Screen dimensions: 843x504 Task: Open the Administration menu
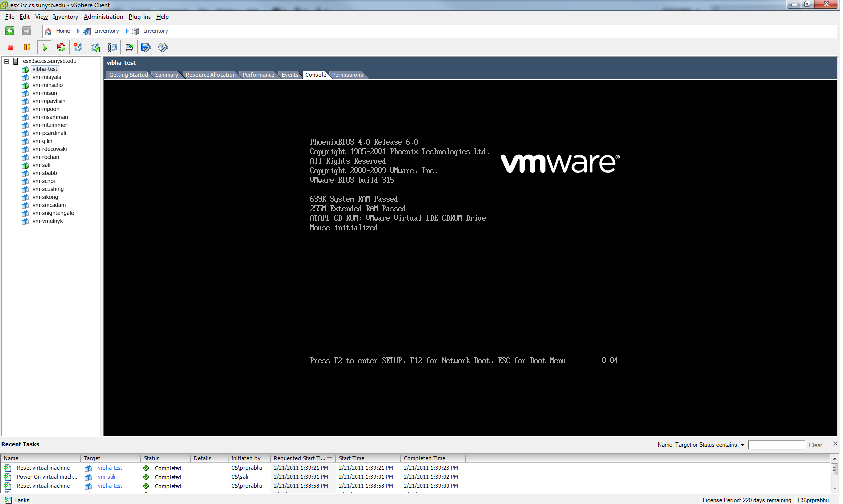[x=103, y=17]
